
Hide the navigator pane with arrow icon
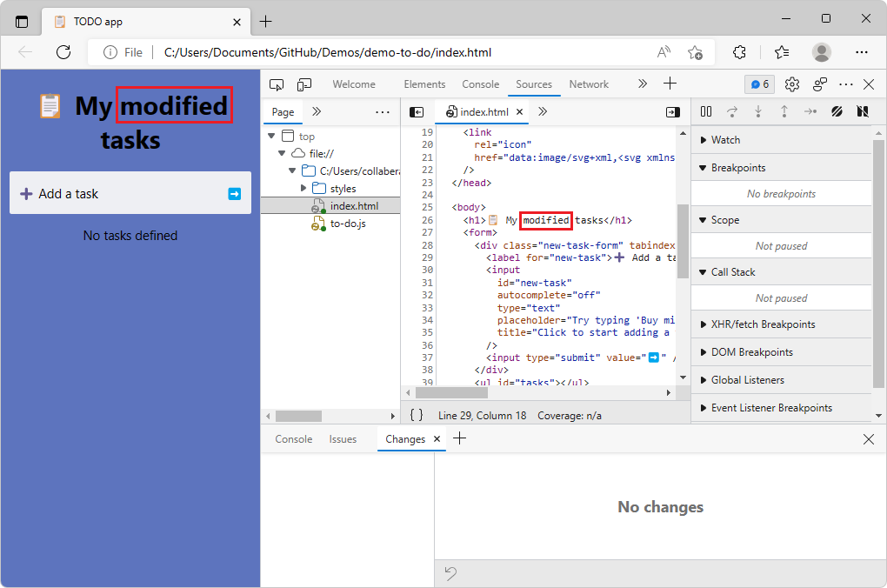point(416,111)
